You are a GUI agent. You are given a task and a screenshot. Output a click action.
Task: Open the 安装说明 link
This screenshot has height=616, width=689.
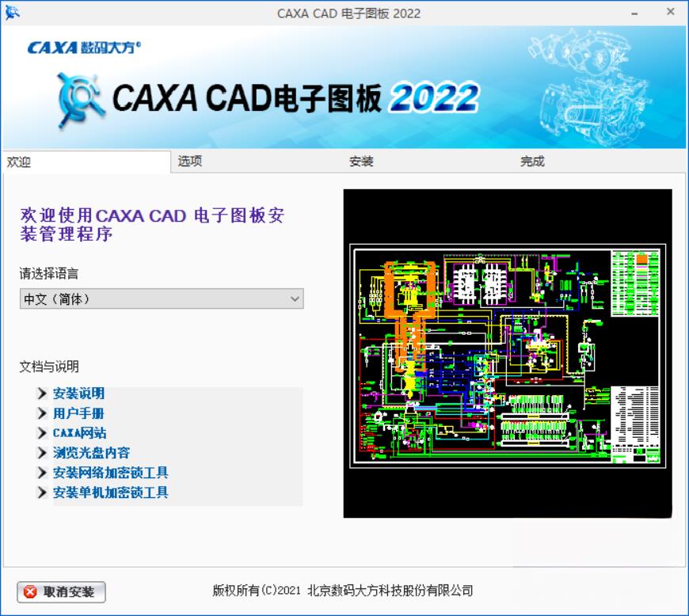pyautogui.click(x=78, y=394)
